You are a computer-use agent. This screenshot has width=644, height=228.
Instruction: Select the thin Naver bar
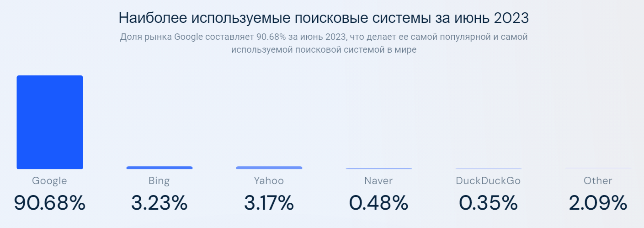379,168
